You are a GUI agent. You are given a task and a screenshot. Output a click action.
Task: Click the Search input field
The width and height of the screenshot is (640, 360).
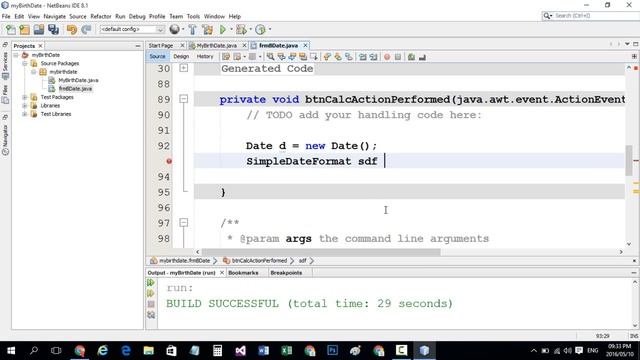coord(595,16)
